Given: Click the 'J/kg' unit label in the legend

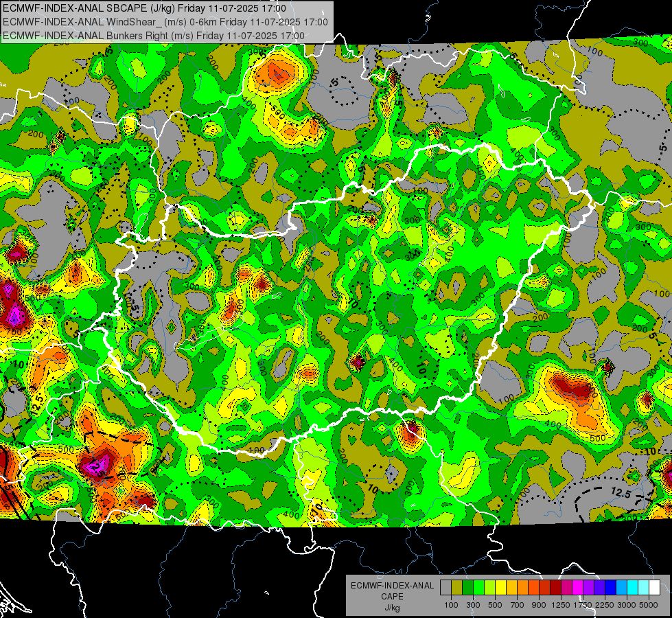Looking at the screenshot, I should coord(392,608).
